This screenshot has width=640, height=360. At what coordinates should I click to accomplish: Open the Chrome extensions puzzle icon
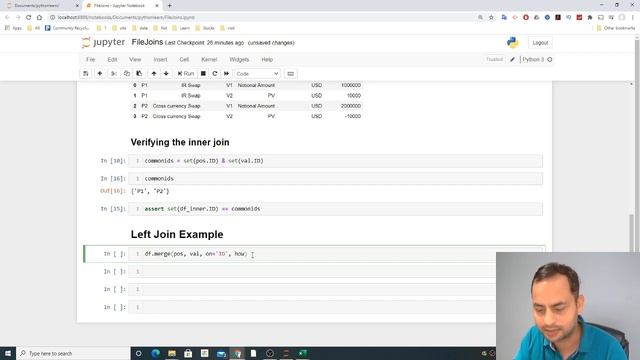590,17
